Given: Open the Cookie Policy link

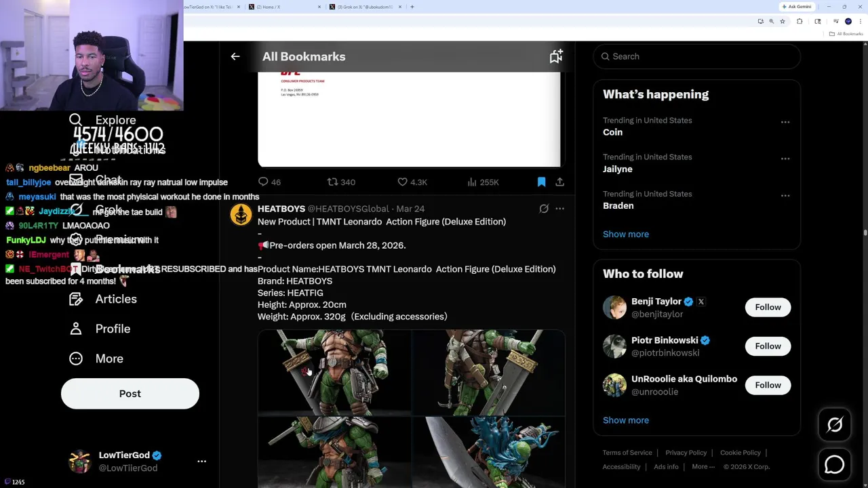Looking at the screenshot, I should (740, 453).
